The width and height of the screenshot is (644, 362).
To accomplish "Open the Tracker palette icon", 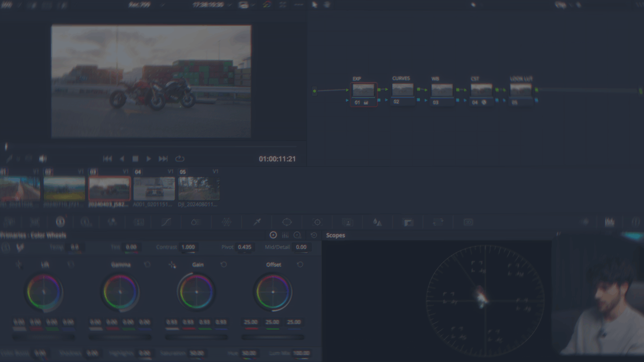I will (317, 222).
